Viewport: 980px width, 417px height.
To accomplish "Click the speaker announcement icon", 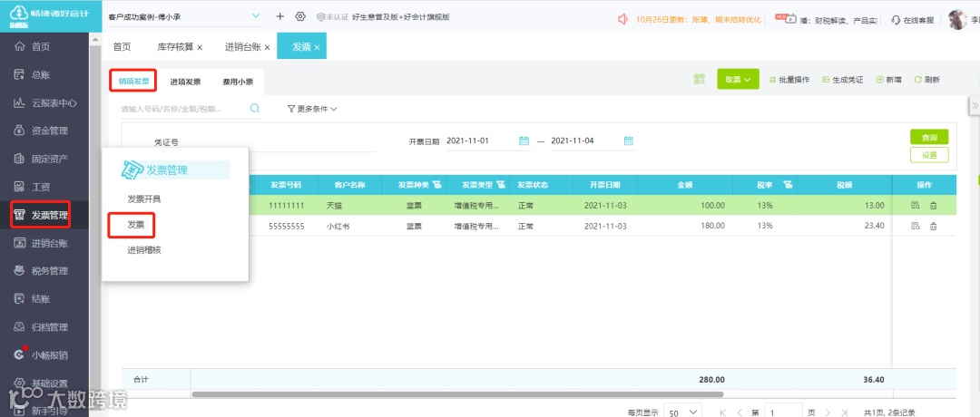I will click(x=622, y=19).
